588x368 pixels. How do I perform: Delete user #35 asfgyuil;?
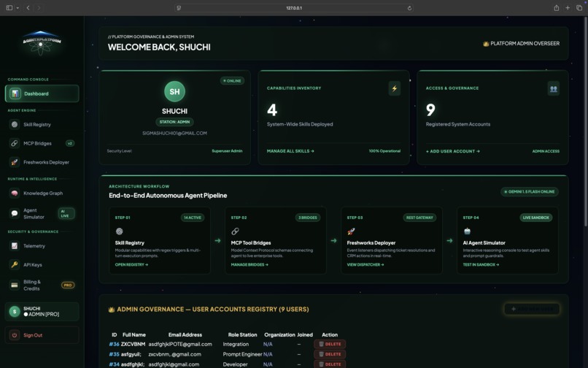(x=330, y=354)
